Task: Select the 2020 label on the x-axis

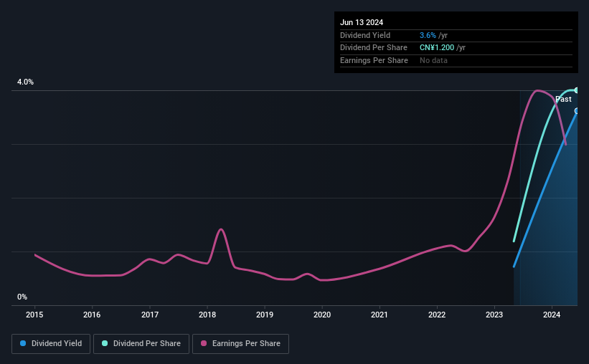Action: tap(322, 315)
